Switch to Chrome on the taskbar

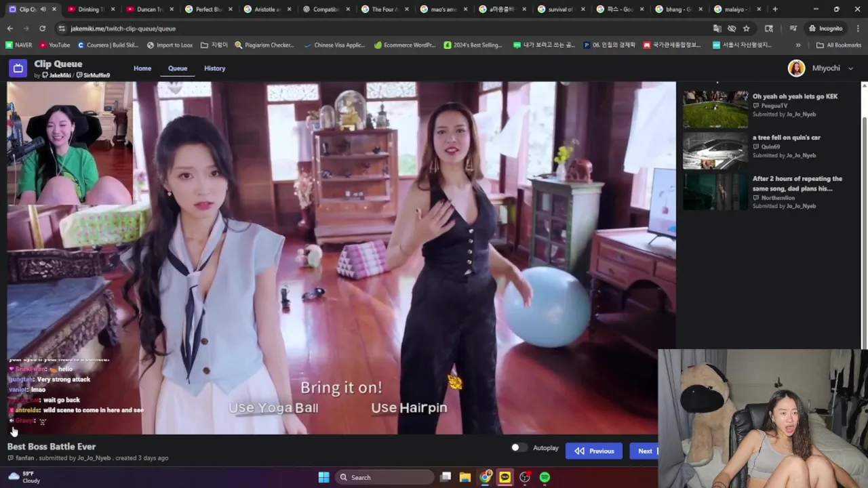485,477
